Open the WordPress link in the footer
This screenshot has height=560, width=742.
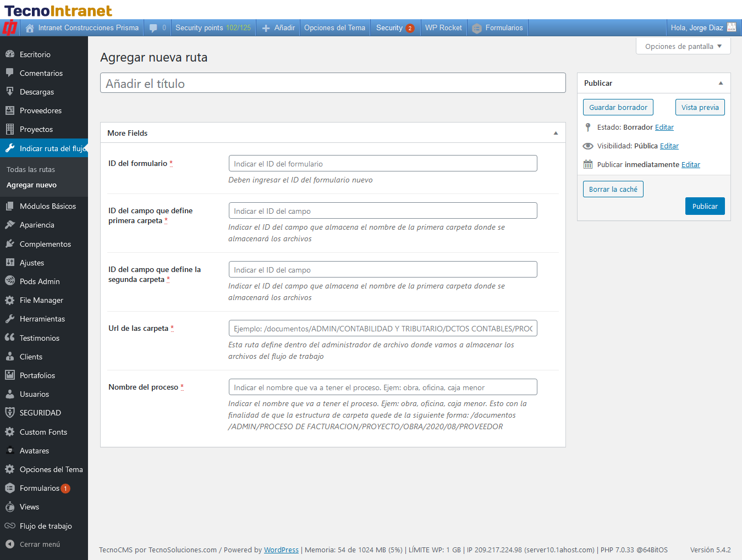(281, 550)
